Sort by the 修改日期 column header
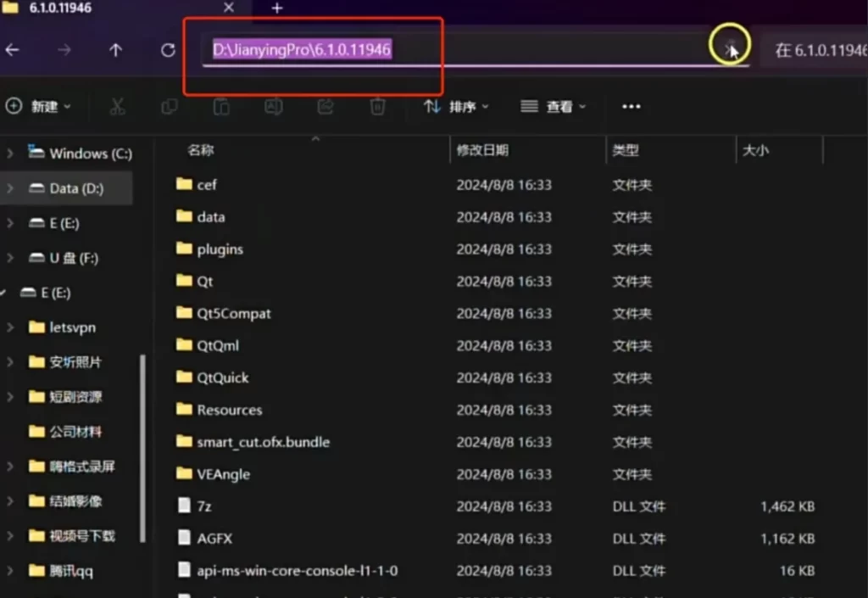The width and height of the screenshot is (868, 598). (x=482, y=150)
